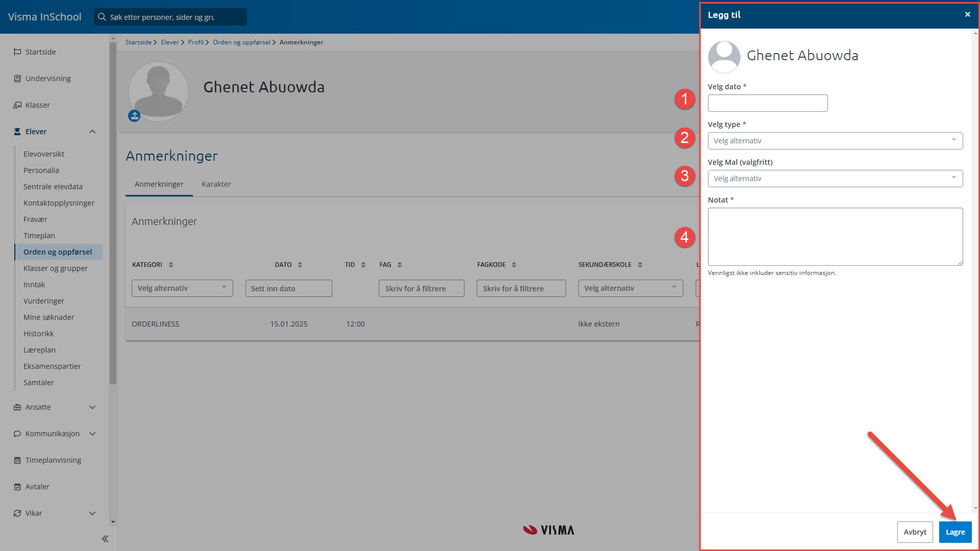980x551 pixels.
Task: Click the Startside flag icon in sidebar
Action: click(17, 52)
